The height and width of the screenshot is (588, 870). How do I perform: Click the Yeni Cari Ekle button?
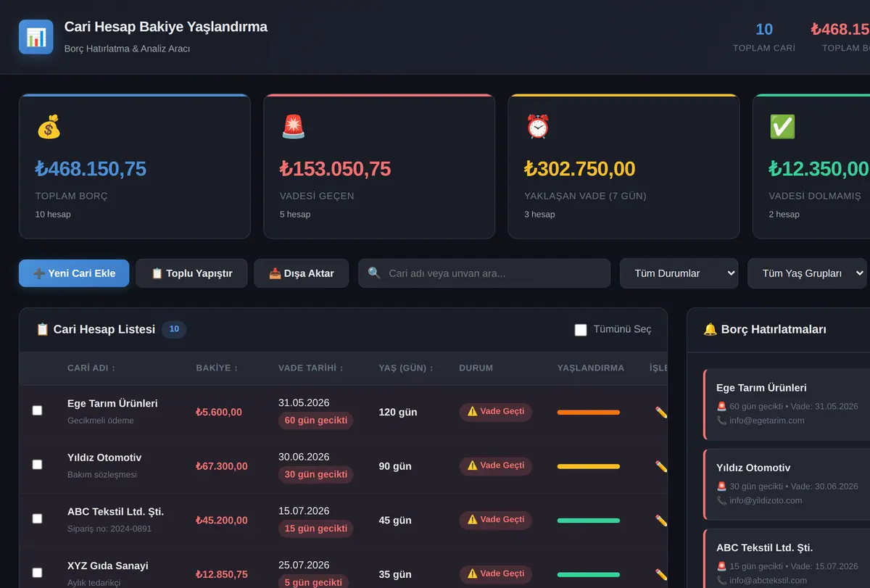pos(74,273)
